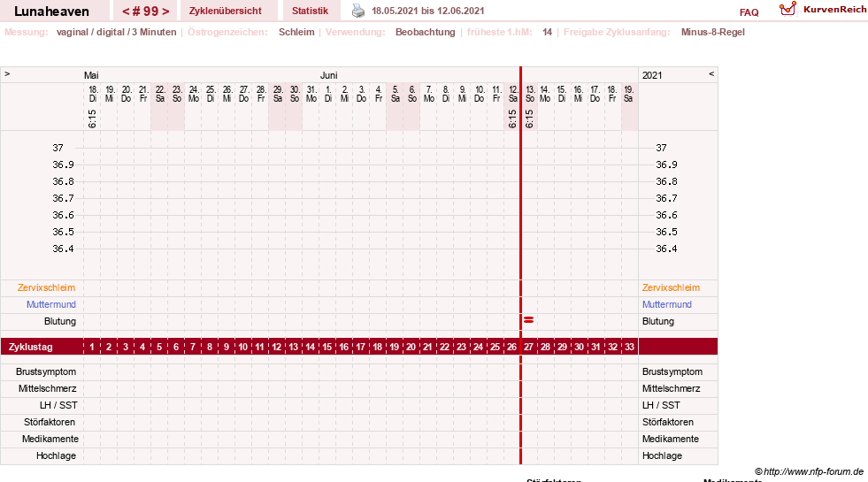868x482 pixels.
Task: Collapse chart using top-right arrow
Action: coord(711,73)
